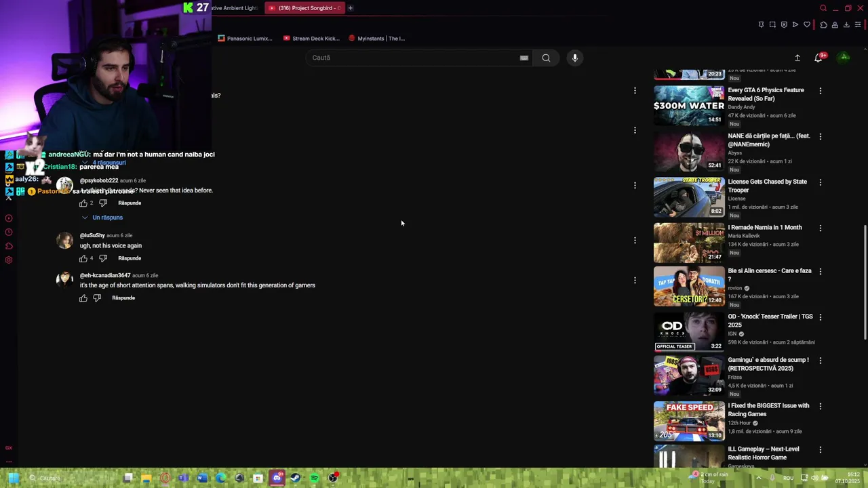Like the comment by @iuSuShy

83,258
